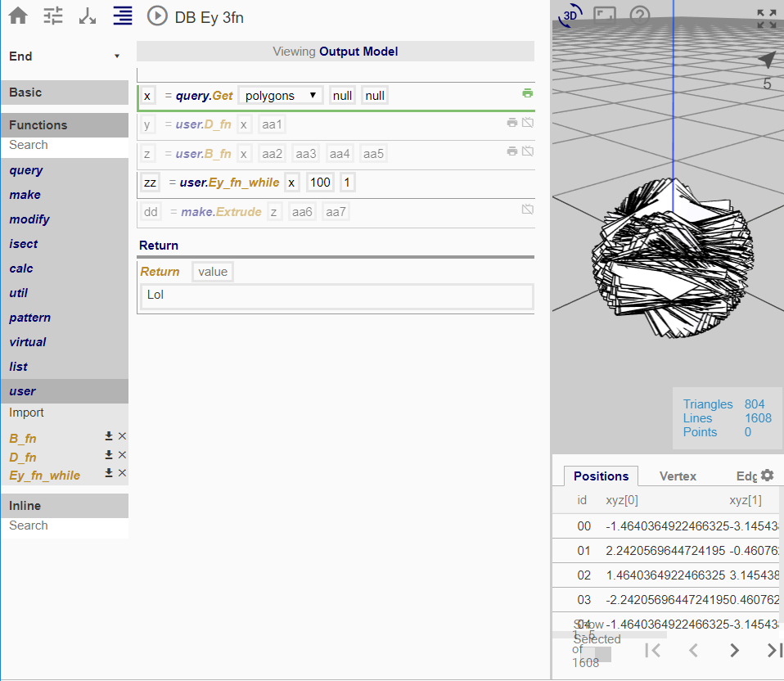Open the parameter sliders icon in the toolbar
Viewport: 784px width, 681px height.
tap(52, 16)
